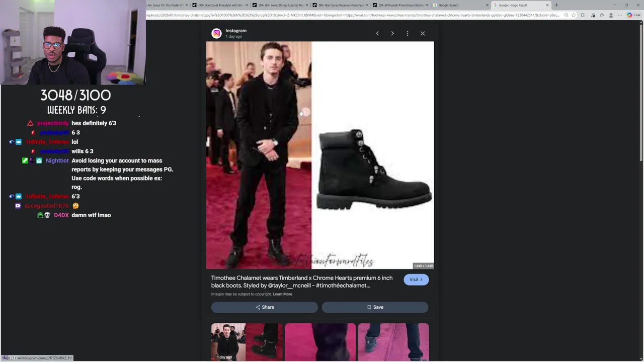Add page to favorites with star icon

[574, 15]
